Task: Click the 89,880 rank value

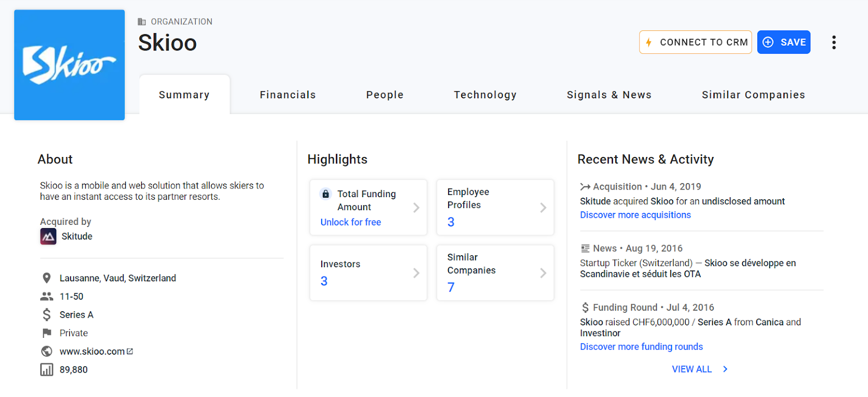Action: (x=74, y=370)
